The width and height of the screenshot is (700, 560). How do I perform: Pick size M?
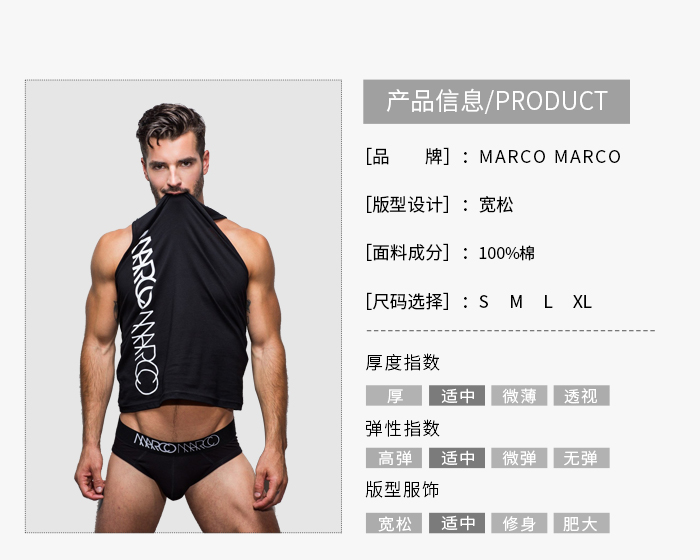516,302
